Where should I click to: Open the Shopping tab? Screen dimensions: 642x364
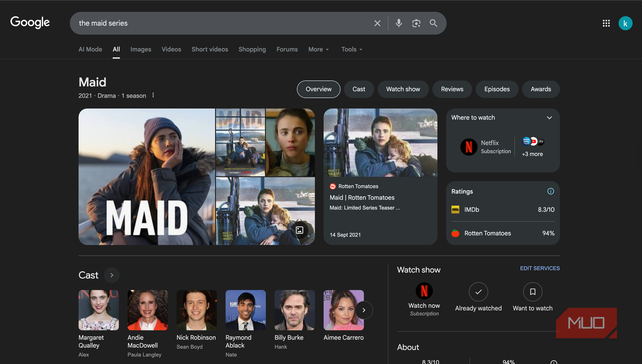(x=252, y=49)
